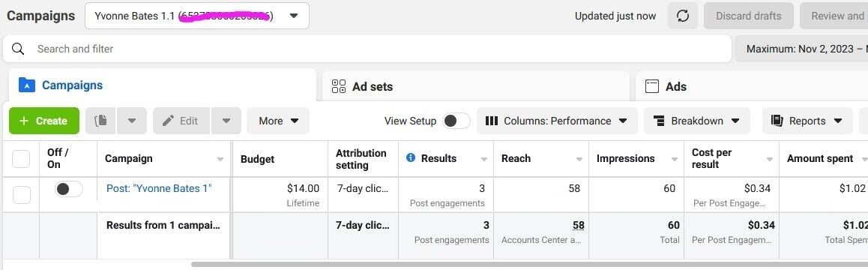Click the Discard drafts button
Image resolution: width=868 pixels, height=270 pixels.
point(748,16)
